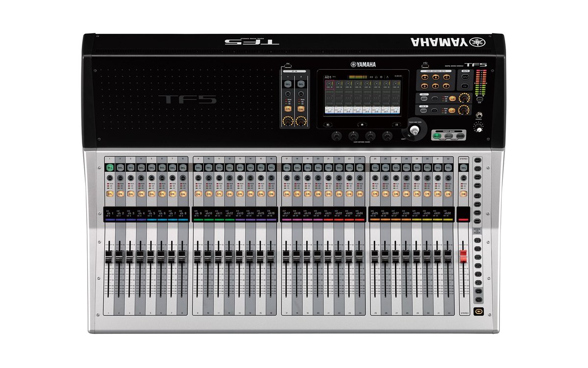This screenshot has height=368, width=588.
Task: Select the USB port icon above User Defined Keys
Action: (x=425, y=65)
